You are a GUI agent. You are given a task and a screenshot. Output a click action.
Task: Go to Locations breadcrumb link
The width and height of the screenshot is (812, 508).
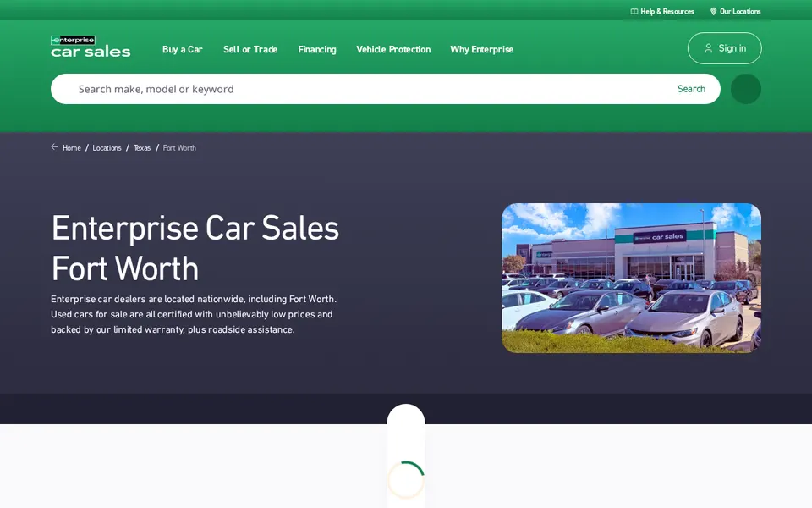[107, 147]
